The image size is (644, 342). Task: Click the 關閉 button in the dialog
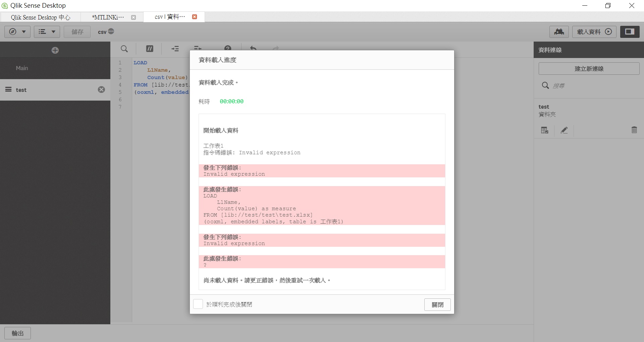coord(437,304)
